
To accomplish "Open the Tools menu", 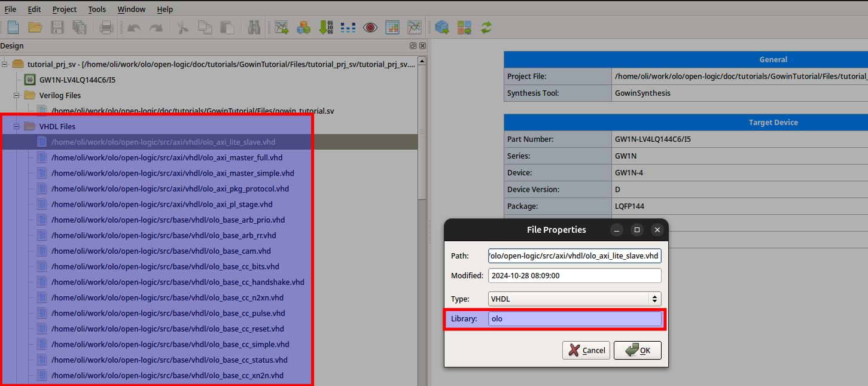I will 97,9.
